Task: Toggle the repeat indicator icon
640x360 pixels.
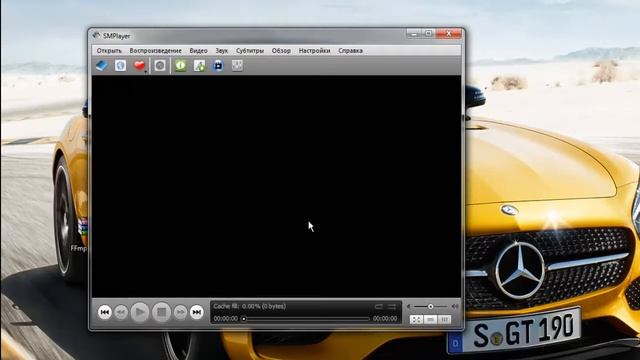Action: (379, 307)
